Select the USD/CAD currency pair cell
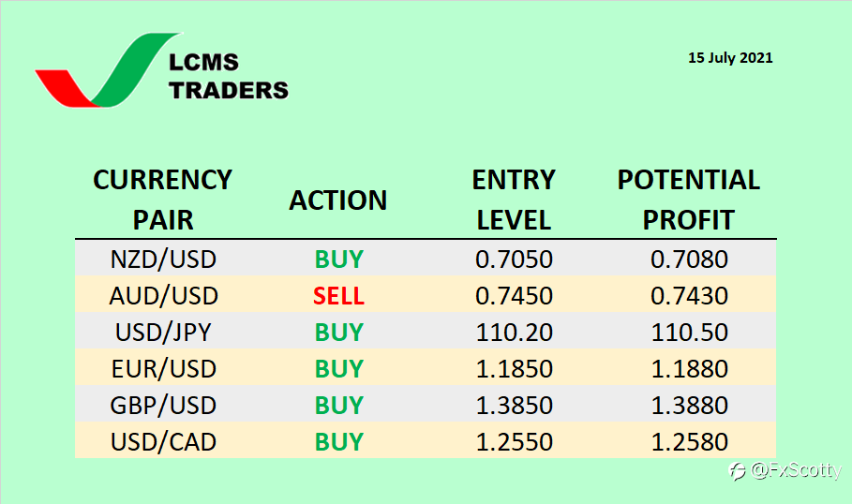The width and height of the screenshot is (852, 504). 163,442
